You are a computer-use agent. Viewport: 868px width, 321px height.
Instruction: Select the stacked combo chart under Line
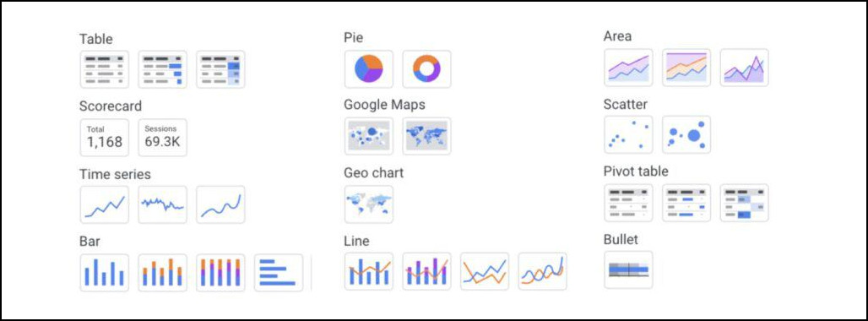click(x=426, y=271)
